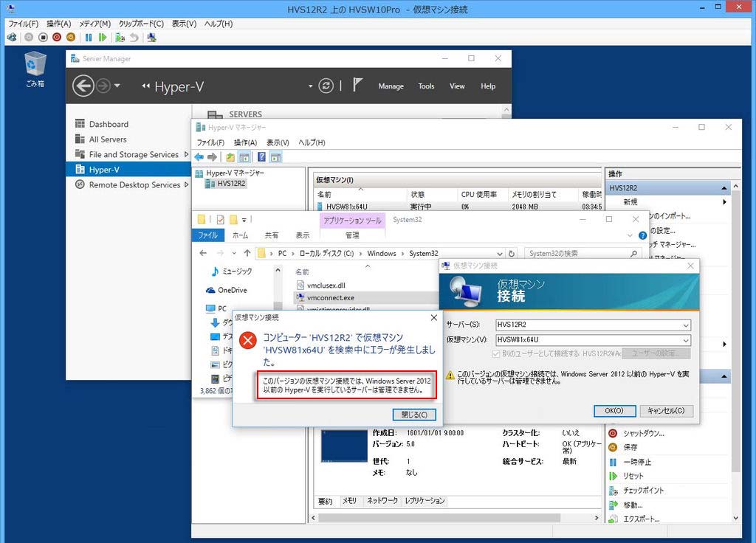Go back in Server Manager
756x543 pixels.
pos(83,86)
